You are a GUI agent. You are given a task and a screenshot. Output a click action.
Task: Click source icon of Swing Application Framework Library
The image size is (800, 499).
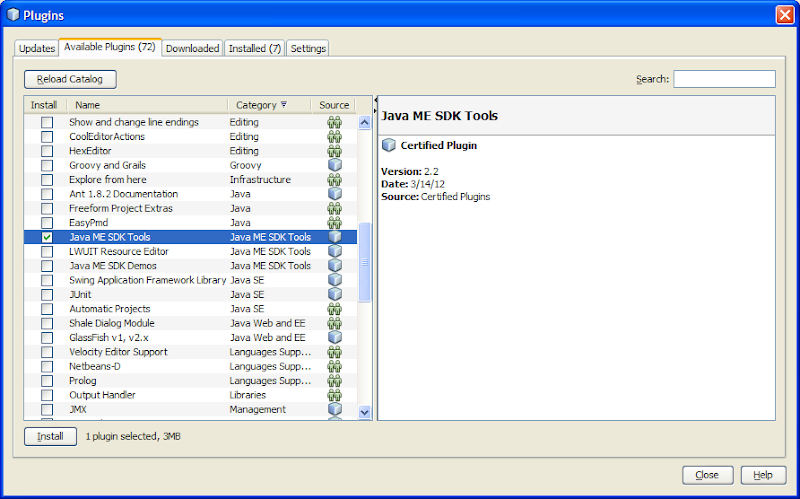tap(335, 280)
